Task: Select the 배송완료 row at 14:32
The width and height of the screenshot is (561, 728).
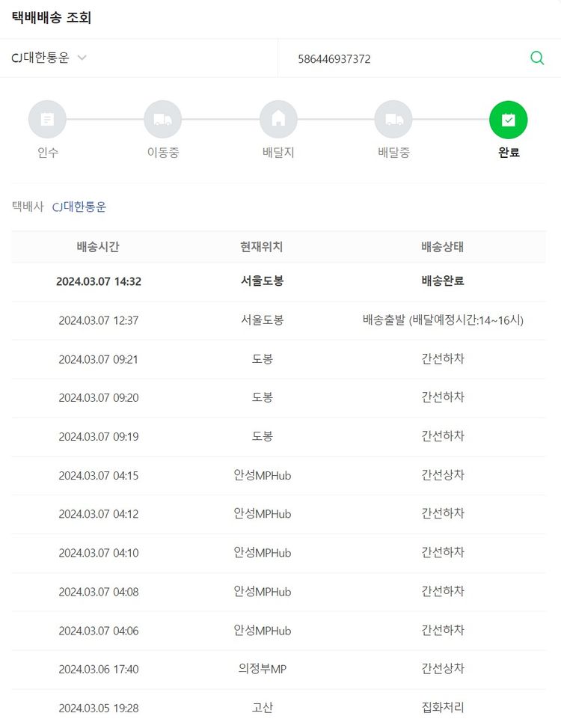Action: (x=278, y=282)
